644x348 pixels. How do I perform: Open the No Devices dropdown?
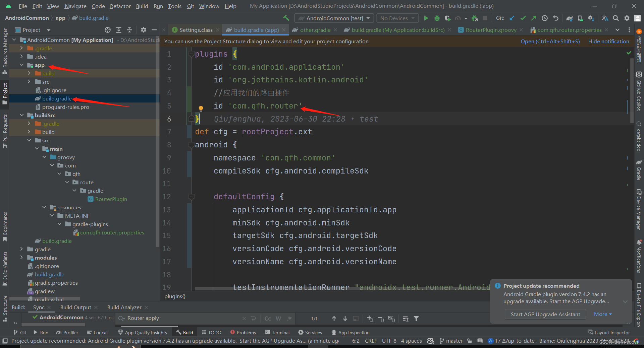pyautogui.click(x=398, y=18)
